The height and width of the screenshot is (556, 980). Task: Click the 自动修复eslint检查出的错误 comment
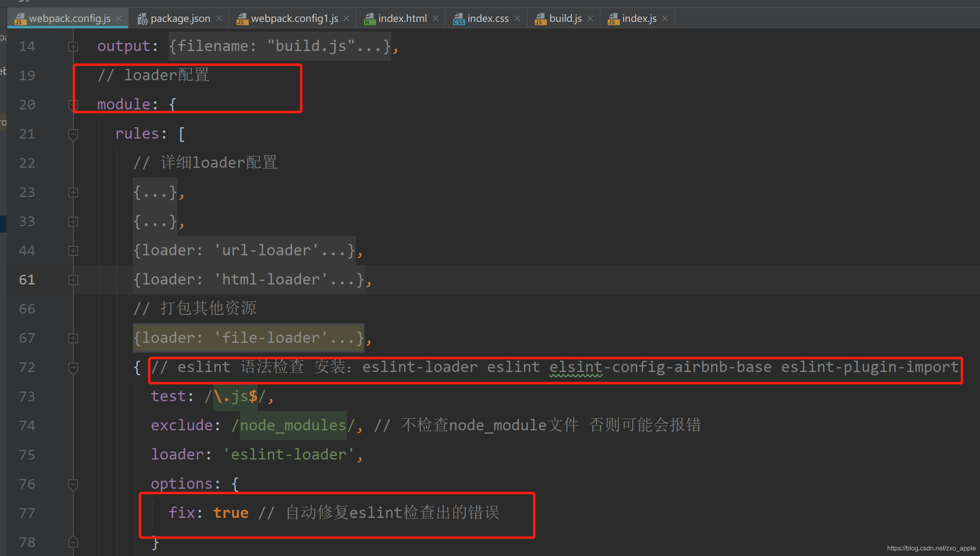coord(393,513)
